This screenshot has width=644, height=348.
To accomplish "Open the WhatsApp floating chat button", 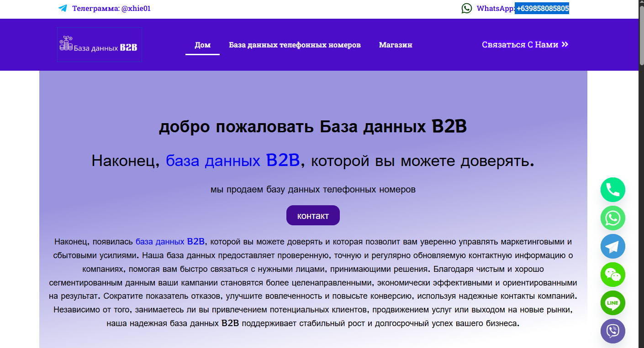I will 612,218.
